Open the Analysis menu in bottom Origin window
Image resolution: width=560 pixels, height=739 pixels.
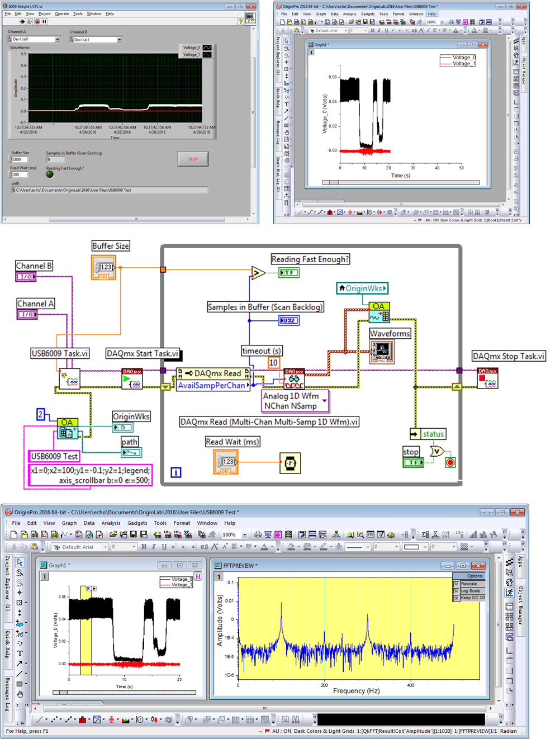(111, 523)
